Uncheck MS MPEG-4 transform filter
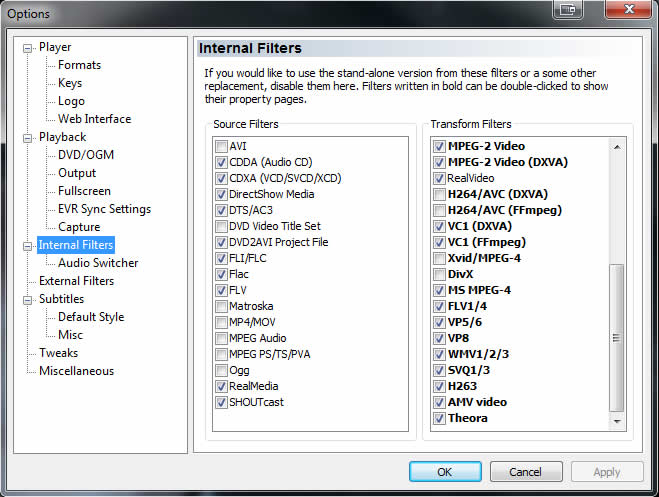Viewport: 659px width, 497px height. coord(439,290)
